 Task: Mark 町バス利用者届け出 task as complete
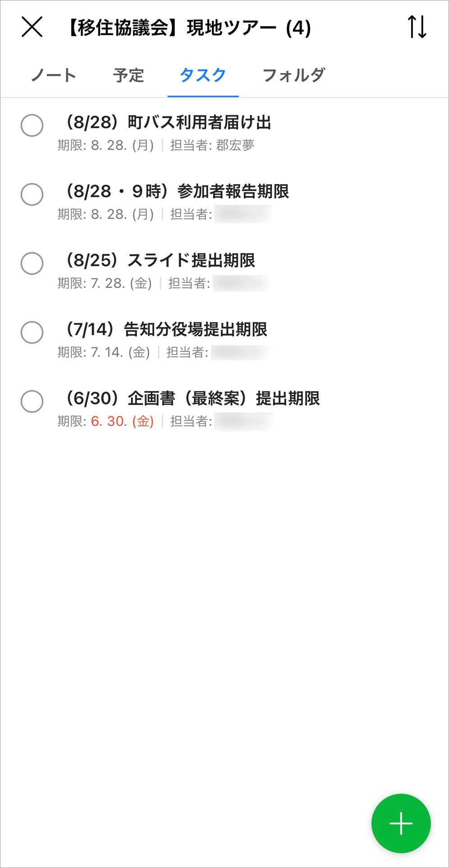click(32, 125)
